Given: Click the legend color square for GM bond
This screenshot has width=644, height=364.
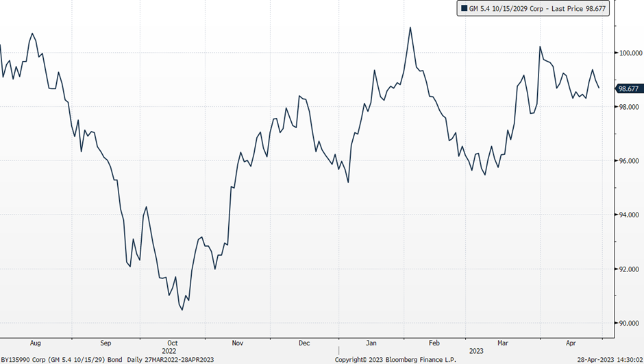Looking at the screenshot, I should tap(464, 8).
